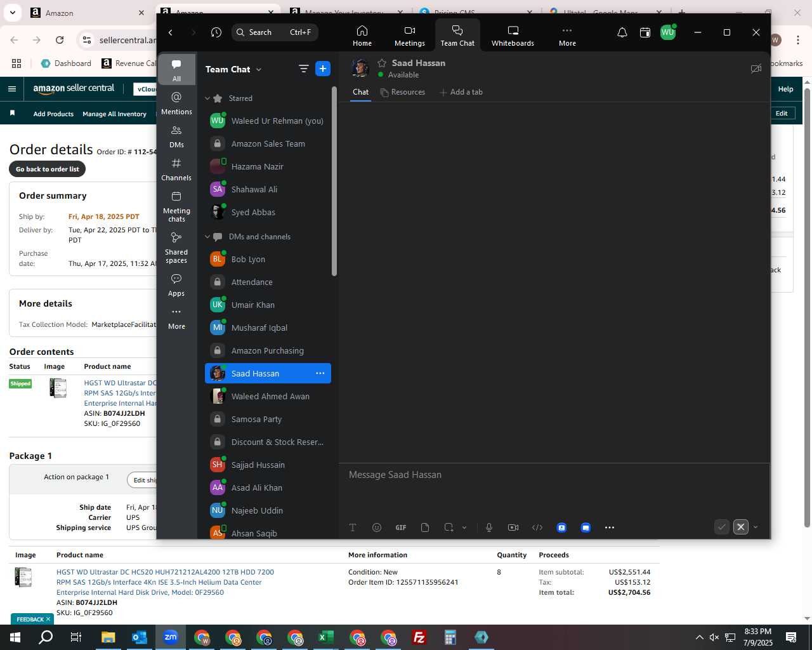This screenshot has width=812, height=650.
Task: Open Shared spaces in the sidebar
Action: tap(176, 248)
